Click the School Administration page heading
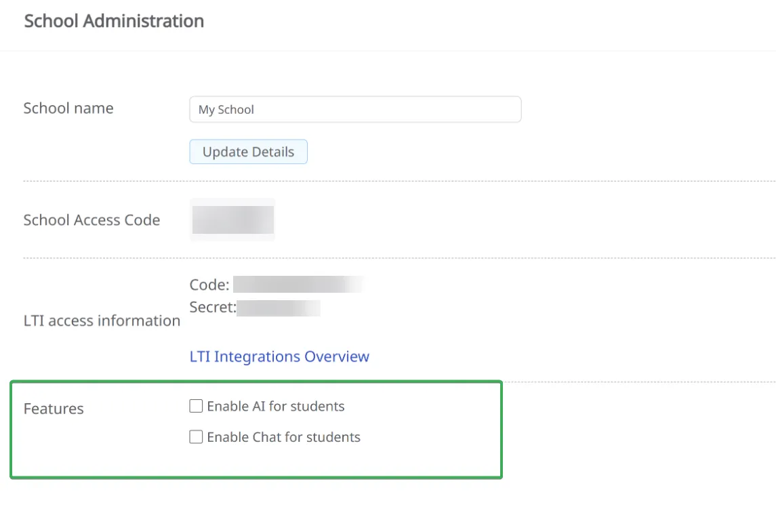This screenshot has width=776, height=532. pyautogui.click(x=114, y=21)
